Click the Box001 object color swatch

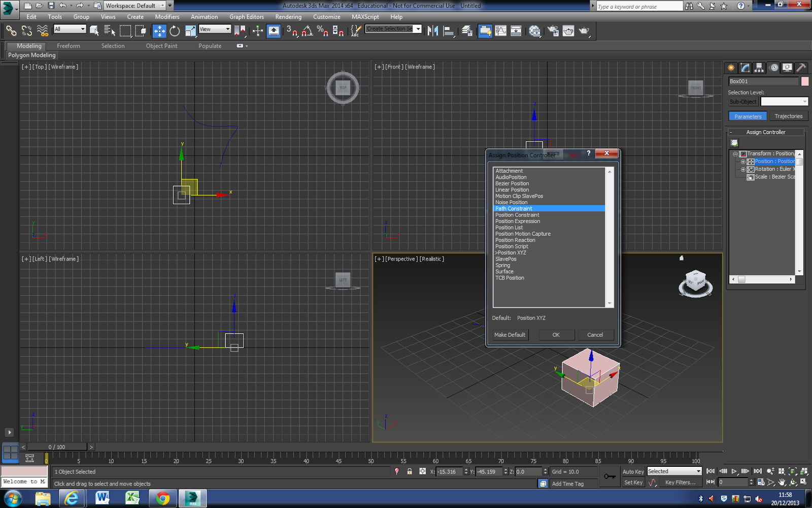804,81
